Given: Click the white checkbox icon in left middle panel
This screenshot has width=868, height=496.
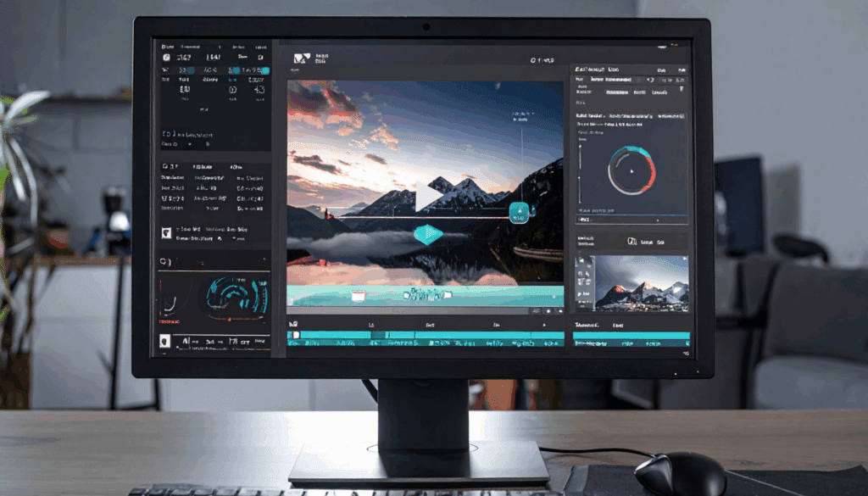Looking at the screenshot, I should pyautogui.click(x=166, y=231).
